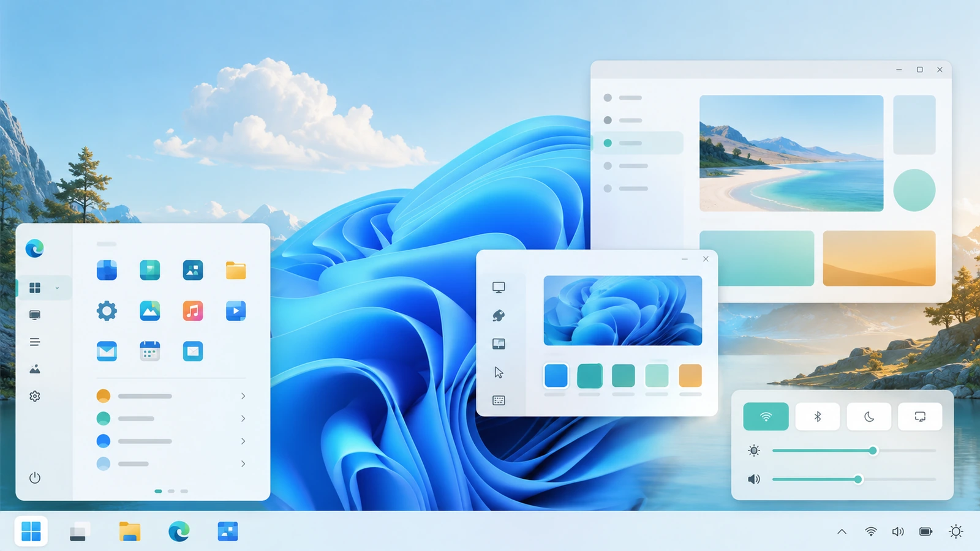Open the Windows Start button on taskbar

pos(31,531)
